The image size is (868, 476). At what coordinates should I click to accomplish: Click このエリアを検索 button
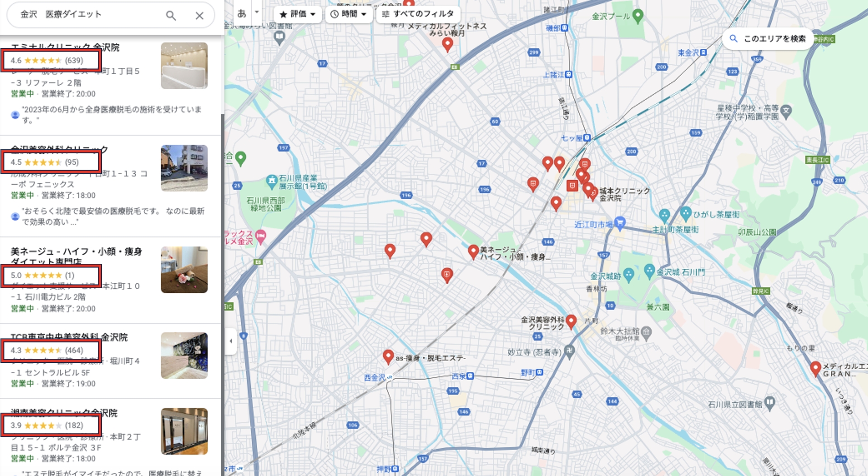(768, 38)
